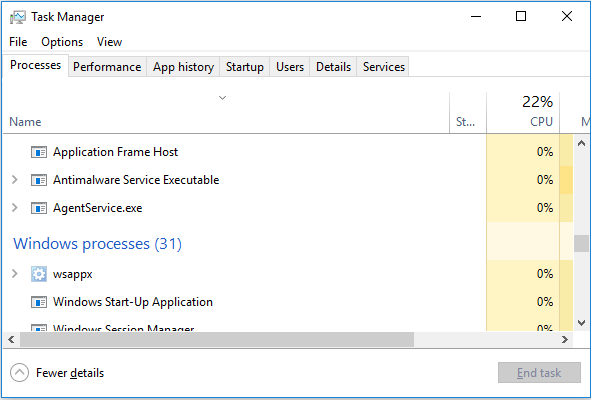Maximize the Task Manager window
591x400 pixels.
click(521, 16)
